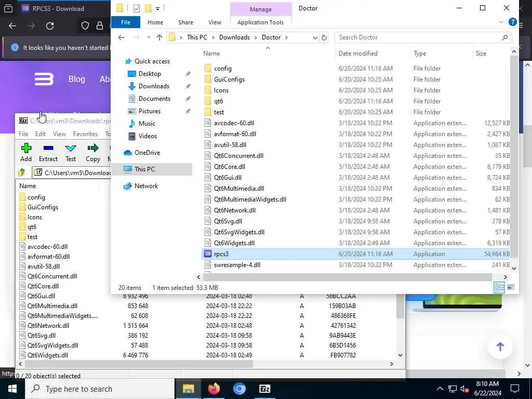Click the Search Doctor field
The width and height of the screenshot is (532, 399).
(423, 37)
